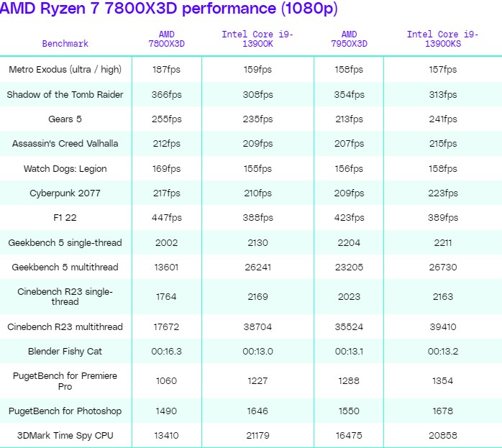Click the '313fps' Tomb Raider value
The height and width of the screenshot is (448, 502).
pos(443,94)
